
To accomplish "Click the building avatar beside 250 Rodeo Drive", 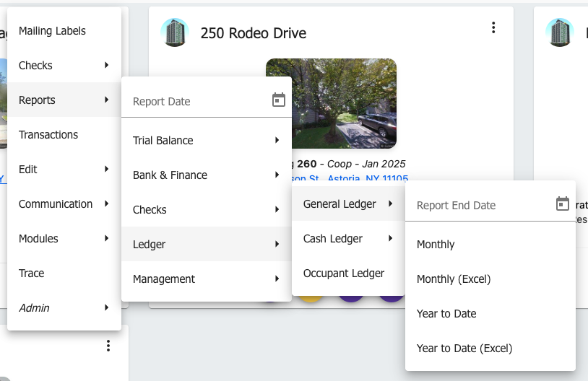I will [x=175, y=32].
